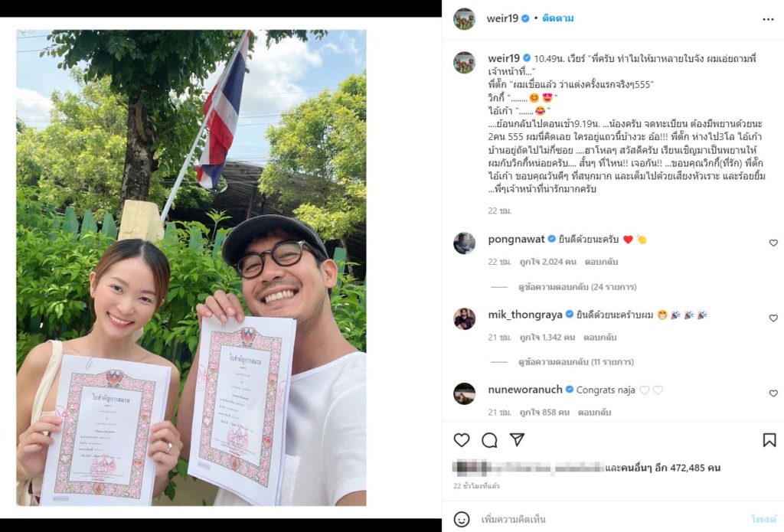This screenshot has height=532, width=784.
Task: Open pongnawat's profile avatar
Action: pos(464,243)
